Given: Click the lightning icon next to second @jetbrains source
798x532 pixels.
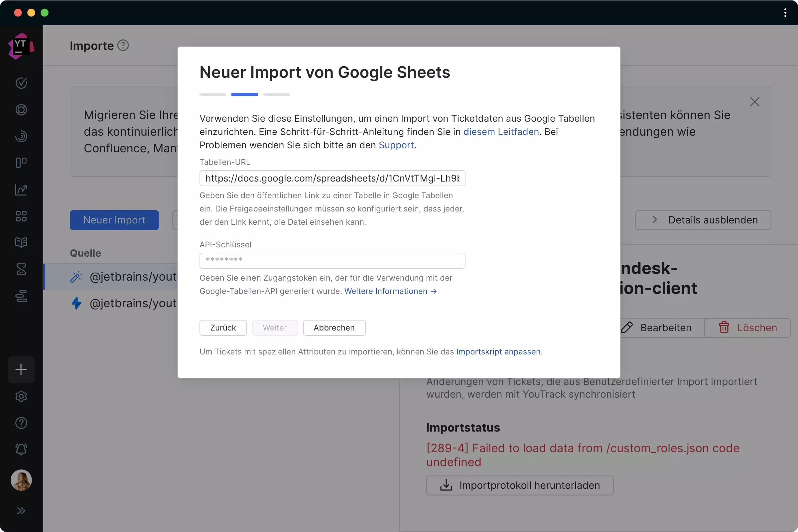Looking at the screenshot, I should (76, 304).
